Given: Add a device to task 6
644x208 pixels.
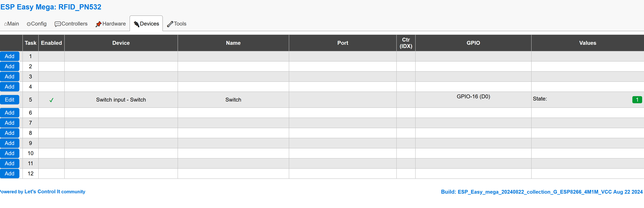Looking at the screenshot, I should 9,113.
